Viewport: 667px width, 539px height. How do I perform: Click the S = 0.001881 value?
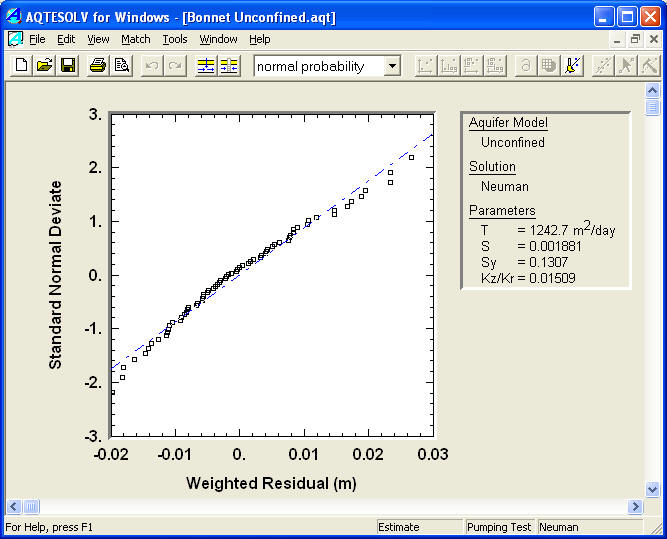[x=531, y=246]
